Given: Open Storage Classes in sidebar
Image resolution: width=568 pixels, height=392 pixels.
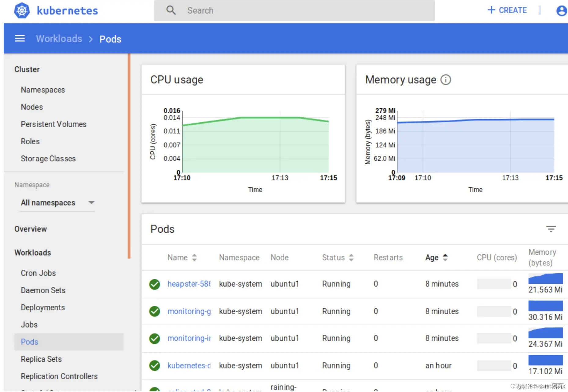Looking at the screenshot, I should (48, 158).
